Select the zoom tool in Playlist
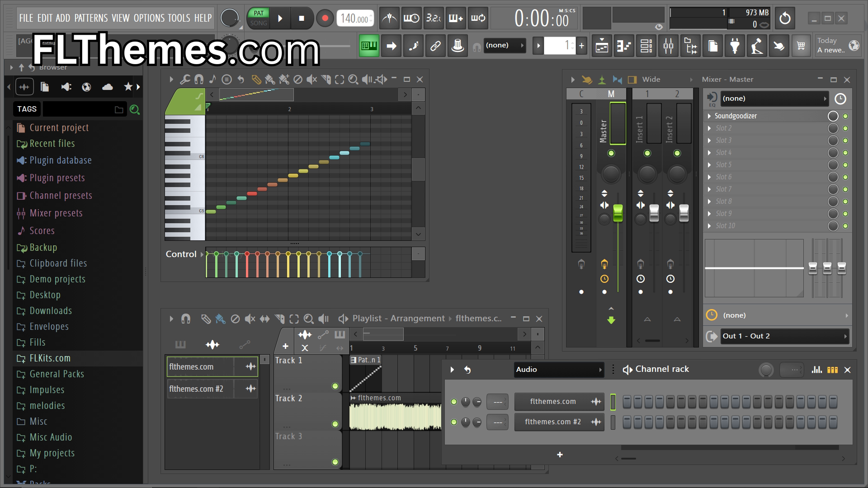The width and height of the screenshot is (868, 488). coord(309,319)
